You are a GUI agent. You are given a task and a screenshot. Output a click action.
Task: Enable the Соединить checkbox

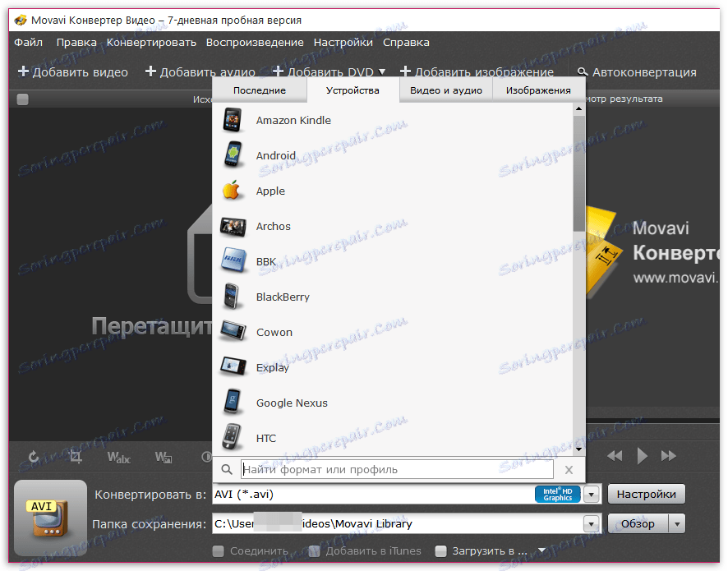(x=219, y=551)
